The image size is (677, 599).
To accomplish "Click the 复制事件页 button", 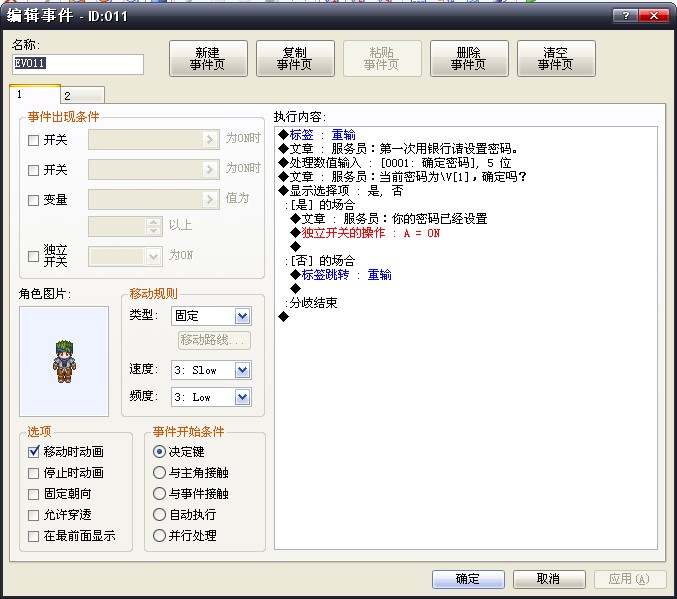I will (x=295, y=59).
